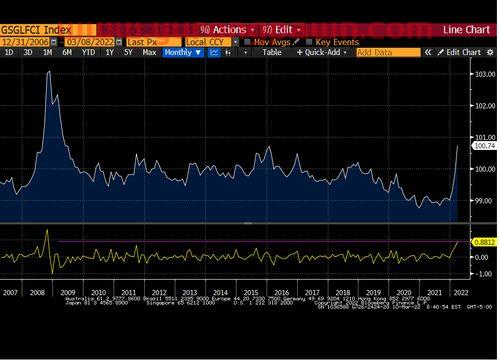Open the Edit menu
The height and width of the screenshot is (360, 499).
(x=282, y=30)
